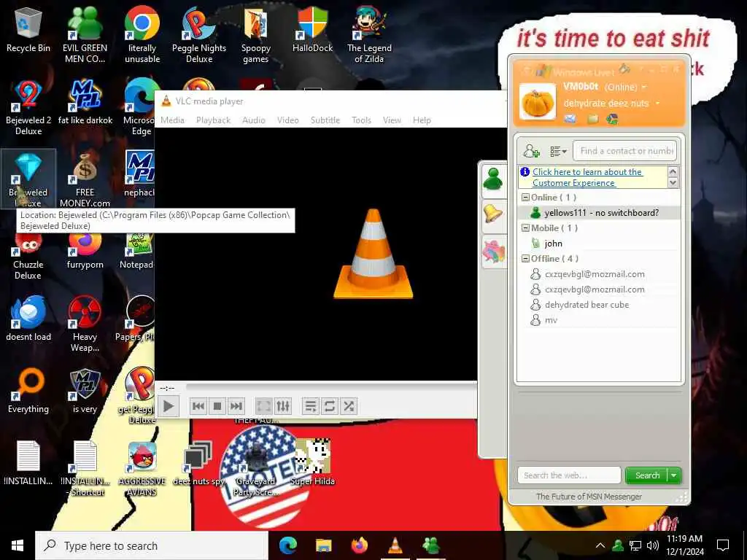Toggle VLC shuffle playback
Image resolution: width=747 pixels, height=560 pixels.
349,406
